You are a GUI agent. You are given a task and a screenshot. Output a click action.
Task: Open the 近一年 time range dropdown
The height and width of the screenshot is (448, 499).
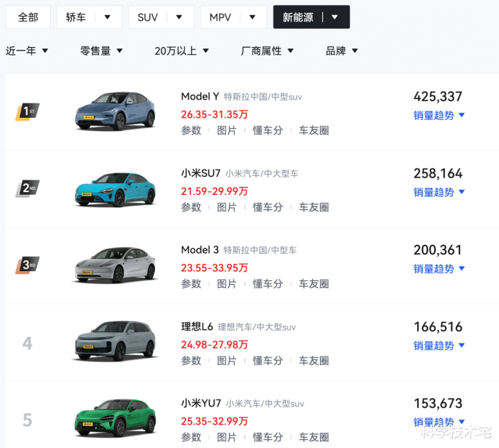tap(27, 51)
